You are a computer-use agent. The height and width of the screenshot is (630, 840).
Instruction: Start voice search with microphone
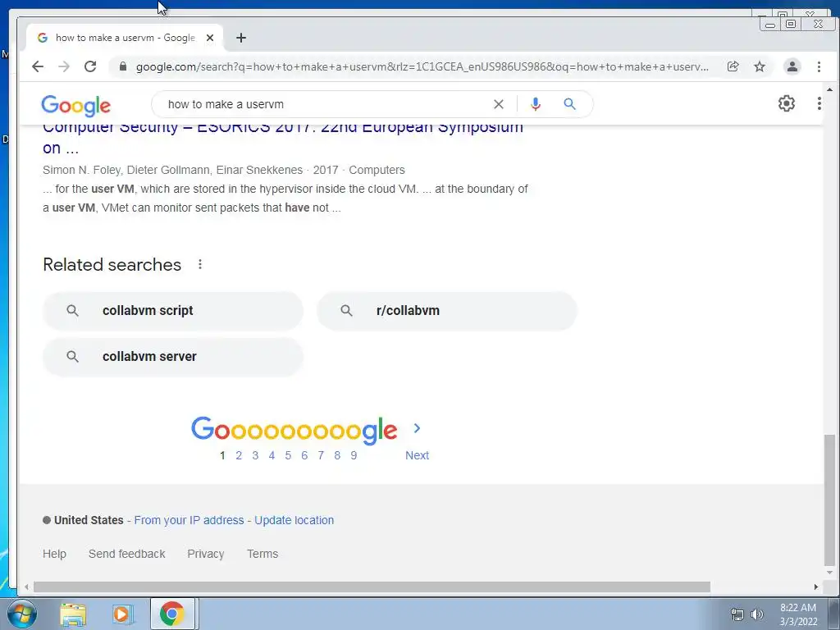535,104
